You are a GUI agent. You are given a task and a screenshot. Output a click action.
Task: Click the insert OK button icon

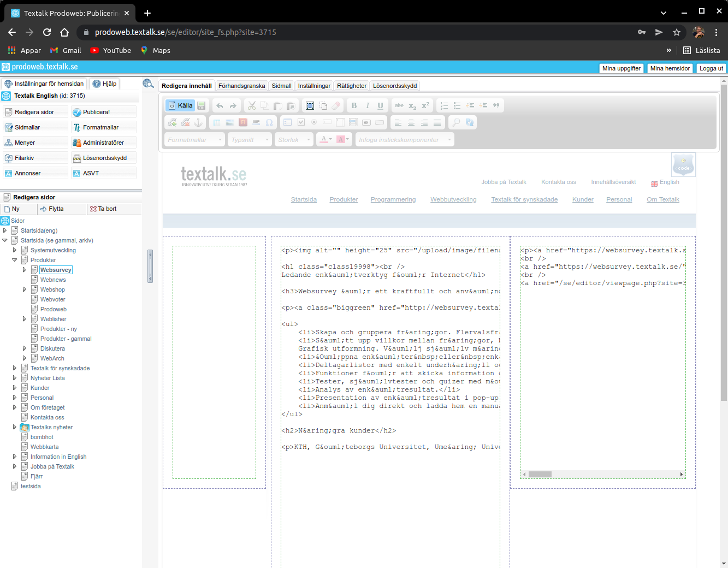[x=366, y=122]
